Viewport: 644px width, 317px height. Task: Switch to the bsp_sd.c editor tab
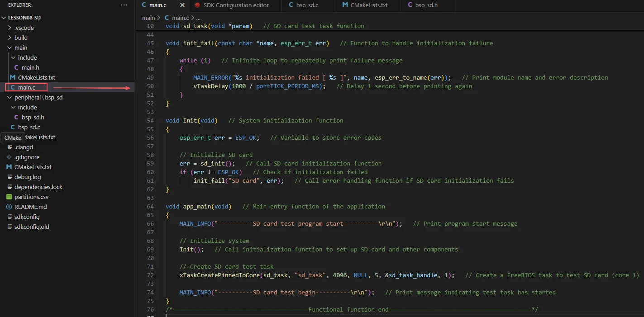(x=309, y=5)
